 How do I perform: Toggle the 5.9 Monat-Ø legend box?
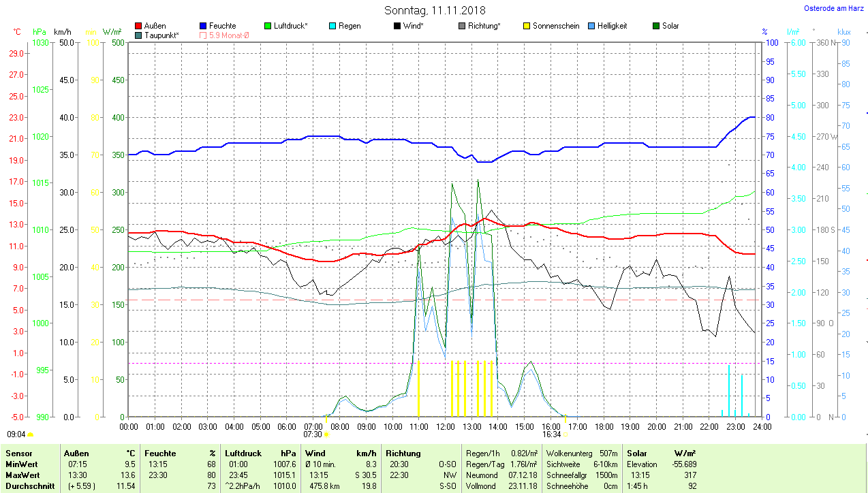(x=203, y=35)
